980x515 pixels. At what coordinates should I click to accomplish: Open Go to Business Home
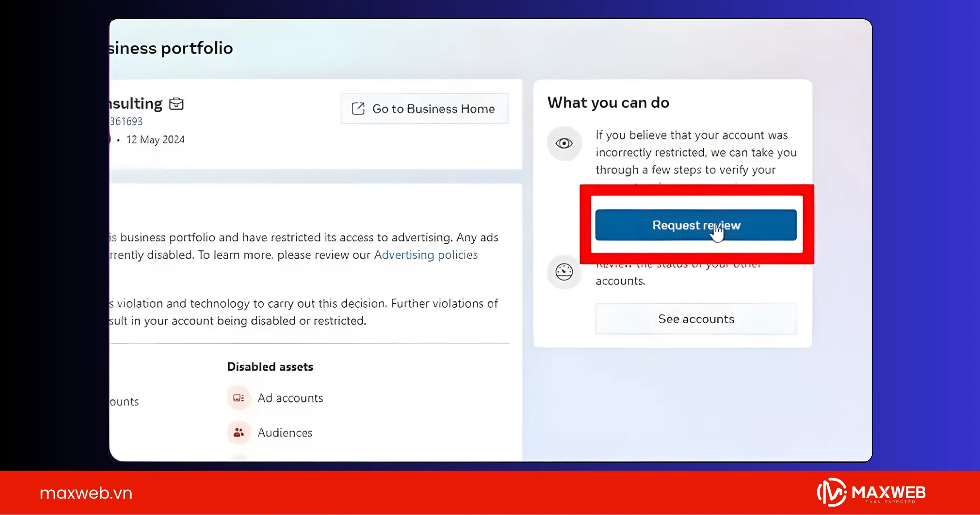point(424,109)
